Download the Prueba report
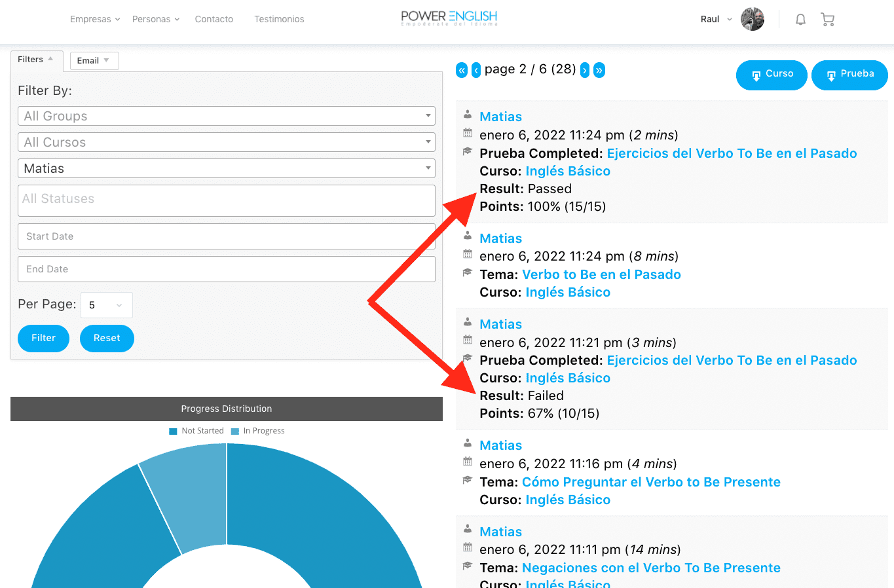 (x=849, y=75)
